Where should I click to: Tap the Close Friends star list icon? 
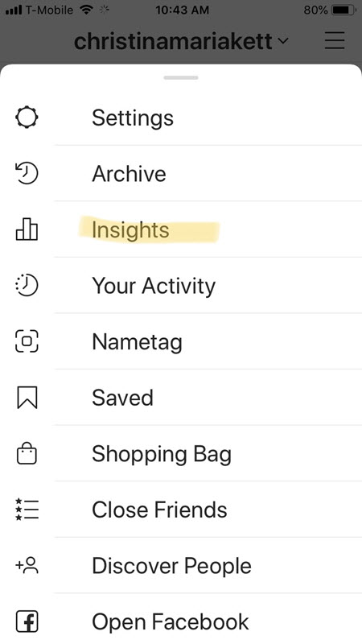27,510
